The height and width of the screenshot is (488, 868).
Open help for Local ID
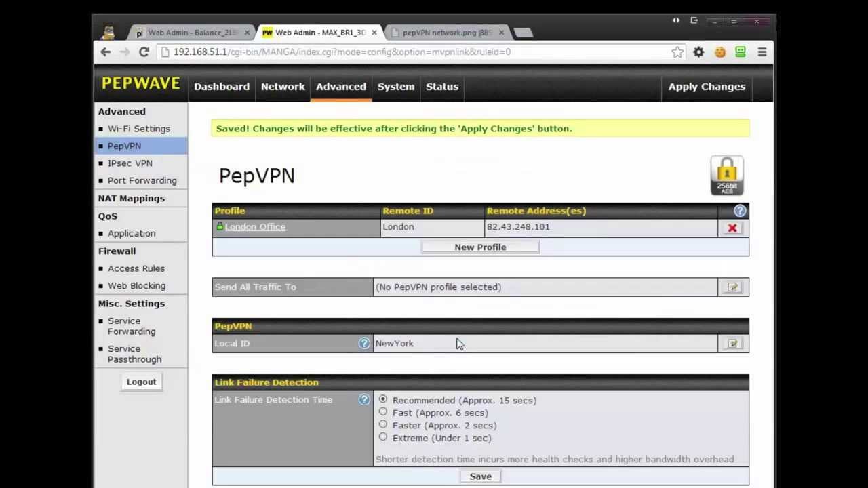click(x=364, y=344)
